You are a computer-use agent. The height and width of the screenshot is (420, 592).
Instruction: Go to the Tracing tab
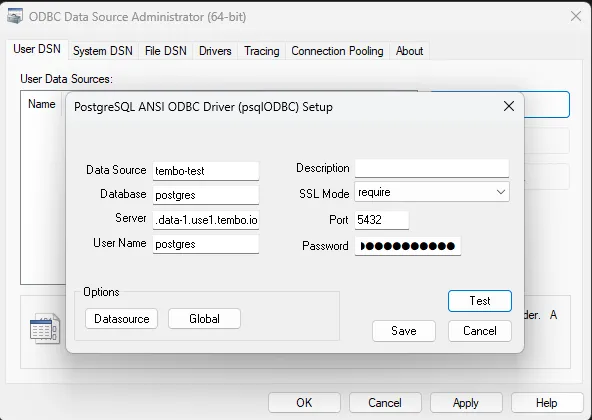click(262, 51)
